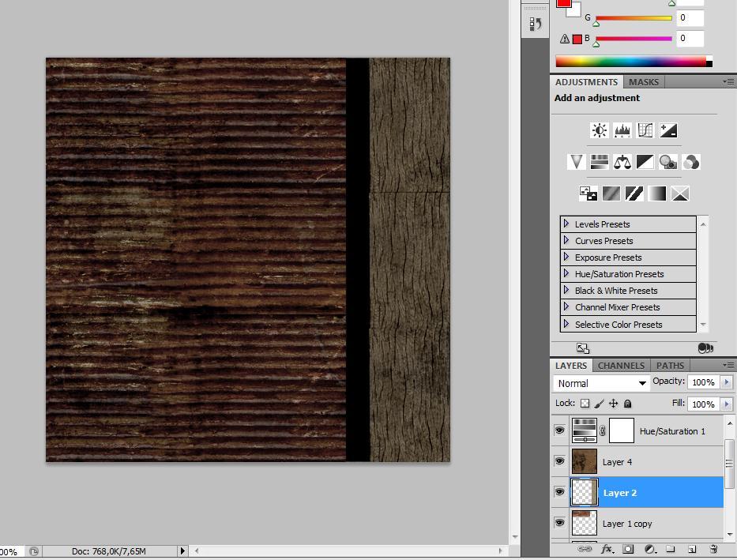
Task: Select the Layers tab
Action: point(570,366)
